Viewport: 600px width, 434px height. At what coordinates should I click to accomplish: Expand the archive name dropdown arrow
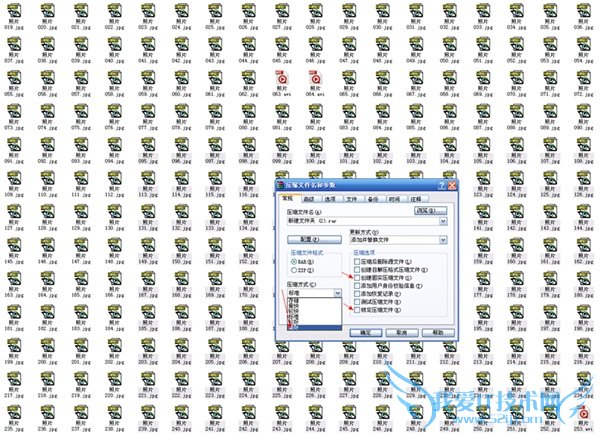pos(443,221)
